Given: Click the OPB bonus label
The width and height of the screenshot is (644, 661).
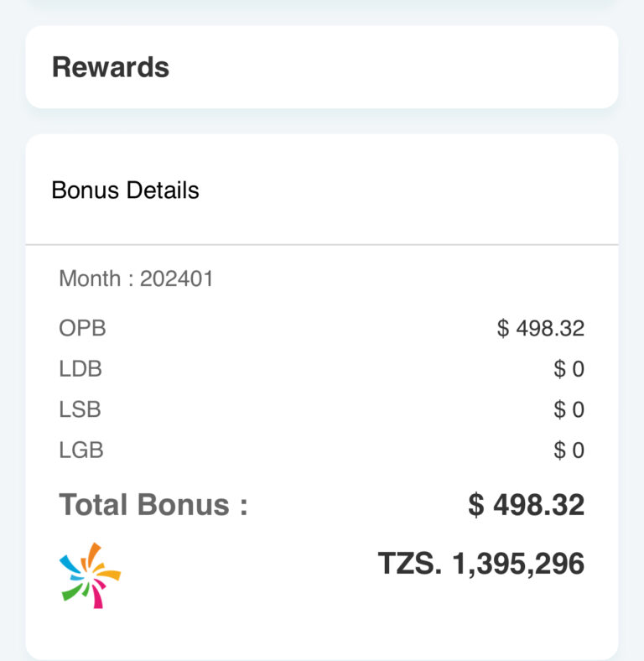Looking at the screenshot, I should 82,328.
